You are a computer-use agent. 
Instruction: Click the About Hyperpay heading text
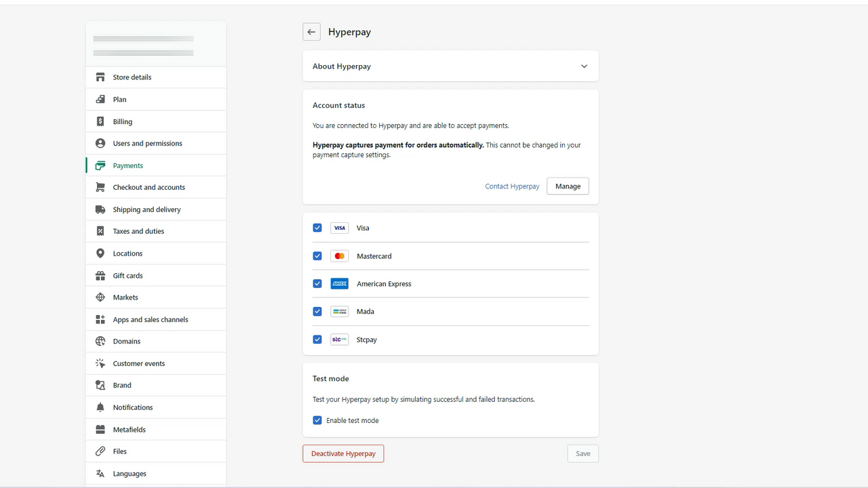342,66
